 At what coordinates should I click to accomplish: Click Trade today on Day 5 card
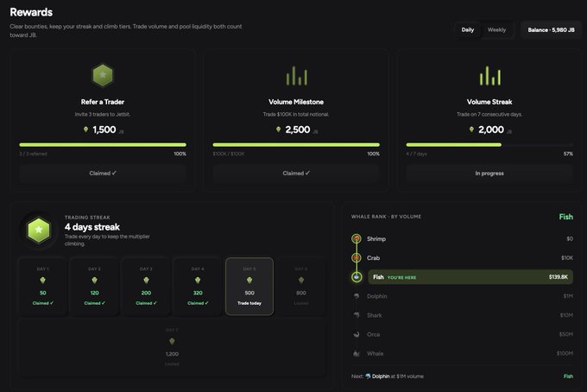tap(249, 303)
